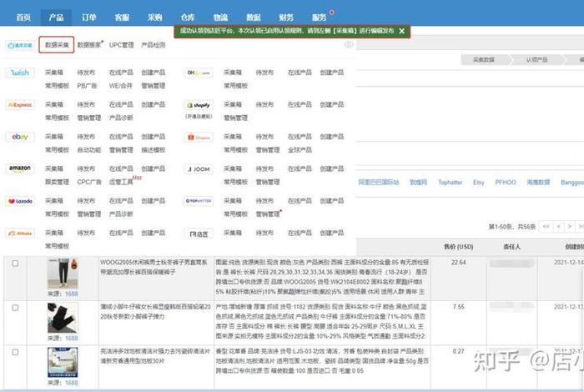Open the 订单 top menu

pos(89,18)
